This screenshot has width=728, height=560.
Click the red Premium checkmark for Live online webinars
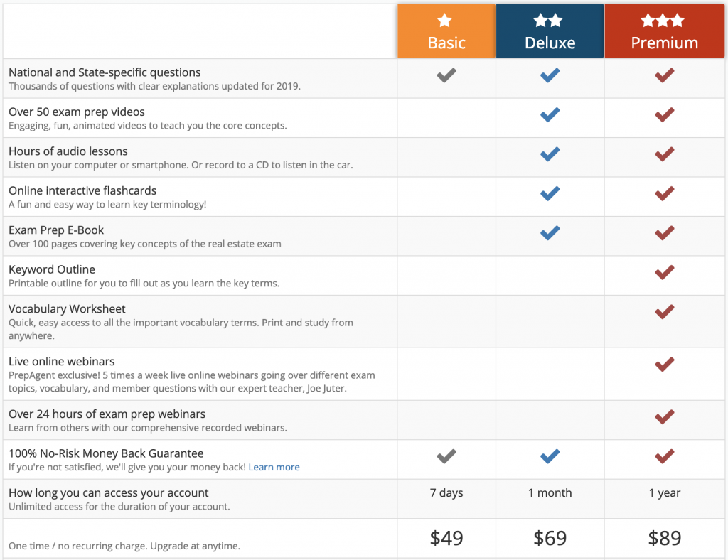pos(665,364)
